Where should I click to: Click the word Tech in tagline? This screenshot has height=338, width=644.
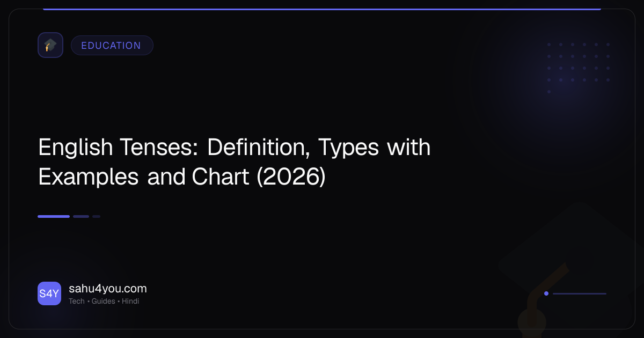click(76, 302)
